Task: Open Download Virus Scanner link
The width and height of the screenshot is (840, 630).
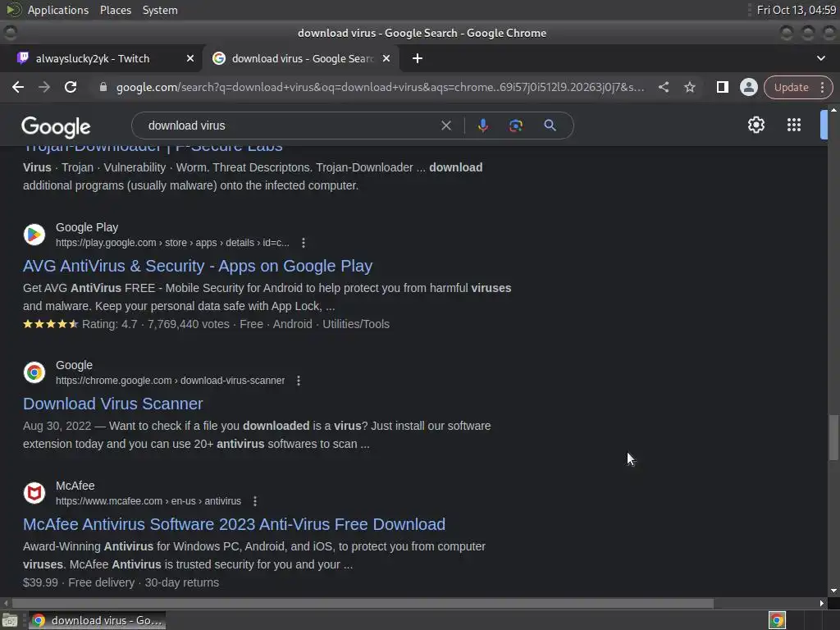Action: (113, 404)
